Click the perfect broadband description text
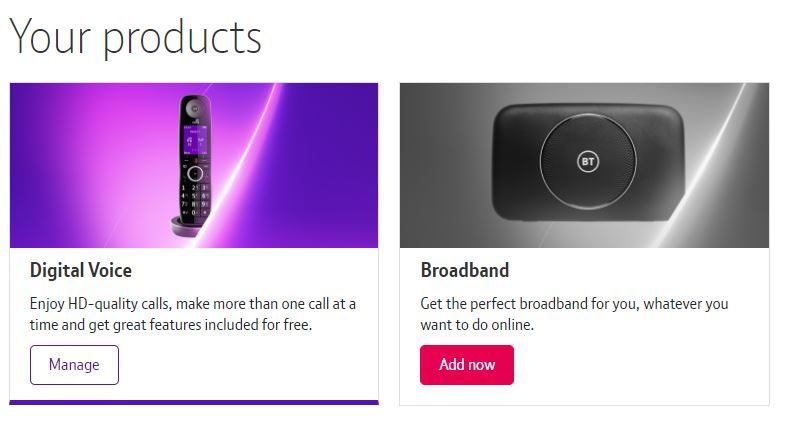The height and width of the screenshot is (421, 789). [574, 313]
